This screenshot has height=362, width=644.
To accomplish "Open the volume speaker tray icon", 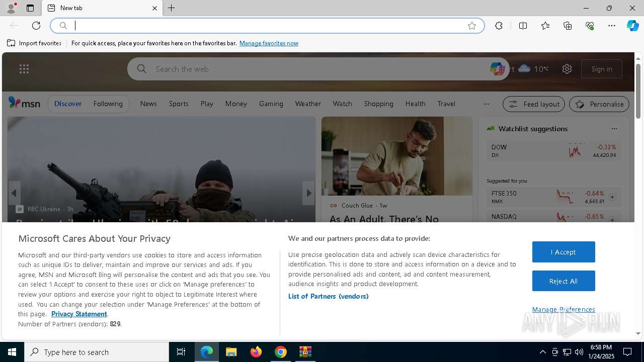I will pos(579,352).
